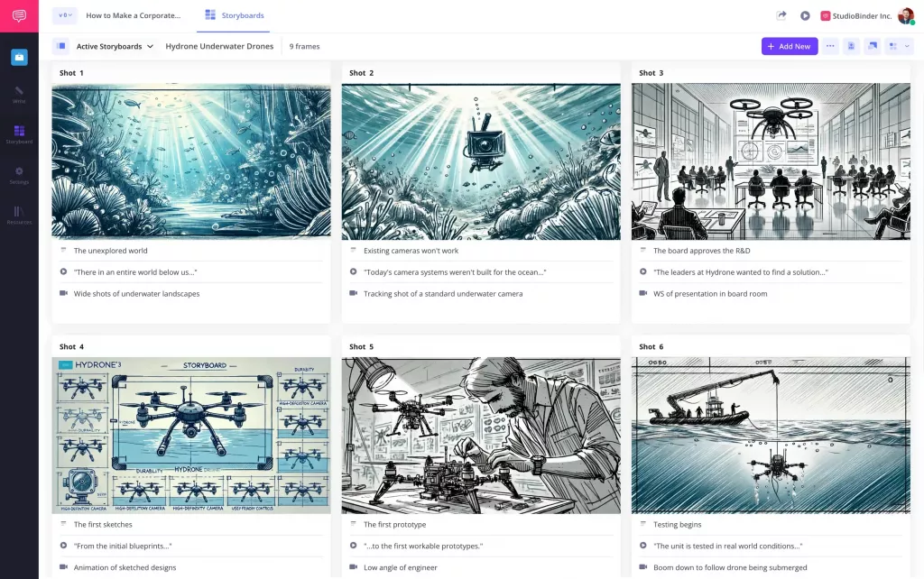924x579 pixels.
Task: Click the StudioBinder logo in the top-left corner
Action: [19, 15]
